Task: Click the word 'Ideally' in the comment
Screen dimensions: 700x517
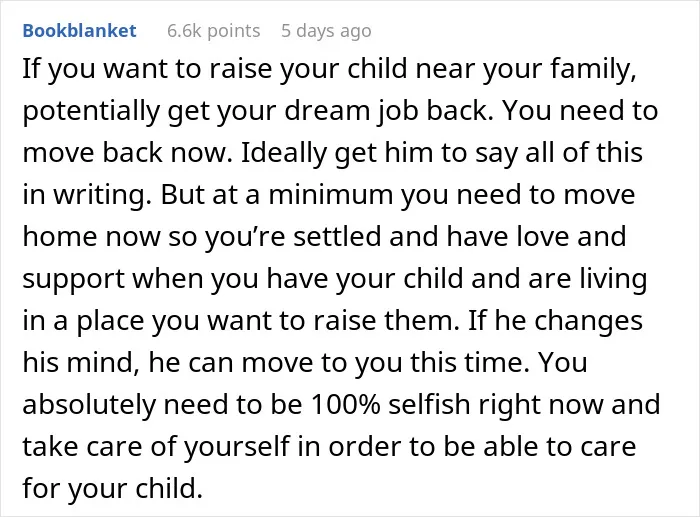Action: tap(283, 152)
